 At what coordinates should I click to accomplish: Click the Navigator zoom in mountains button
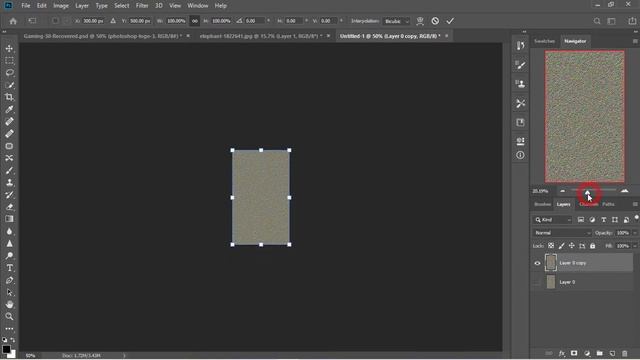pyautogui.click(x=624, y=191)
